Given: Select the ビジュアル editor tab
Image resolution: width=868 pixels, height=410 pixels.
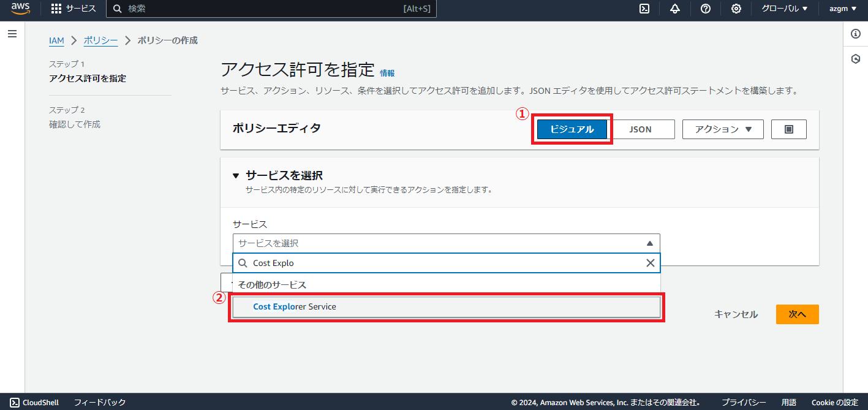Looking at the screenshot, I should pos(572,129).
